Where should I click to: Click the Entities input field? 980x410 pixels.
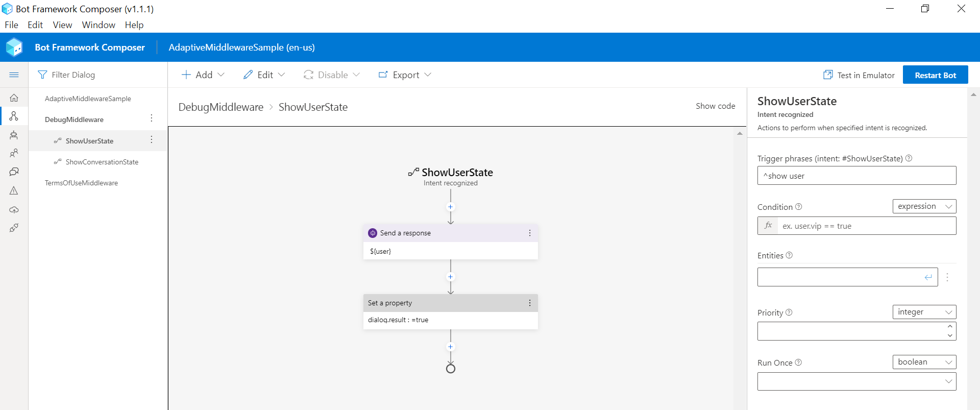847,277
